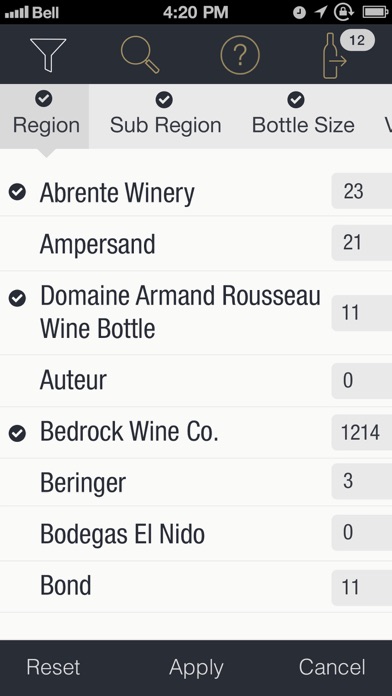Screen dimensions: 392x696
Task: Uncheck Abrente Winery
Action: pos(17,192)
